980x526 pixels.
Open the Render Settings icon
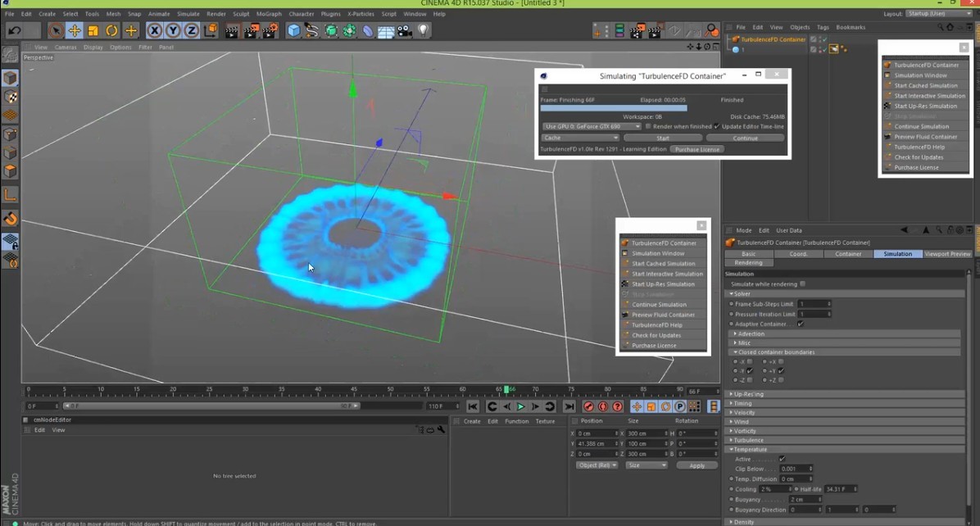pos(270,30)
